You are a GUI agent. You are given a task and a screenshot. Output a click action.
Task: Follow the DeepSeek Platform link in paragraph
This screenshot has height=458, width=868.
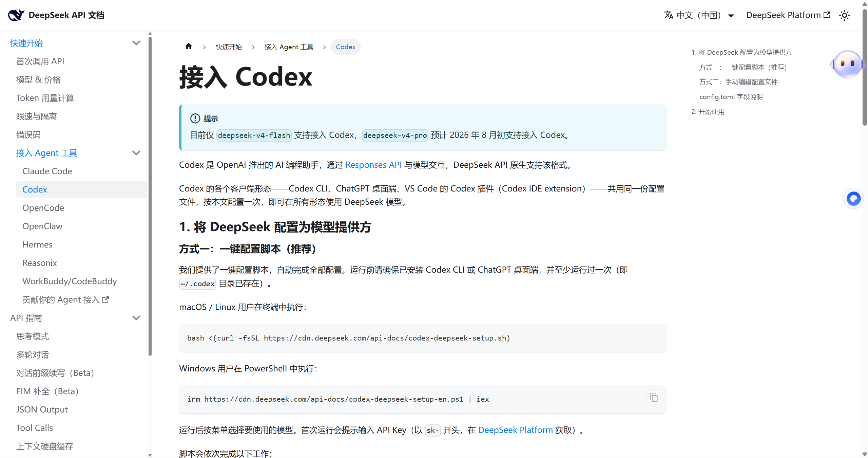pyautogui.click(x=515, y=430)
